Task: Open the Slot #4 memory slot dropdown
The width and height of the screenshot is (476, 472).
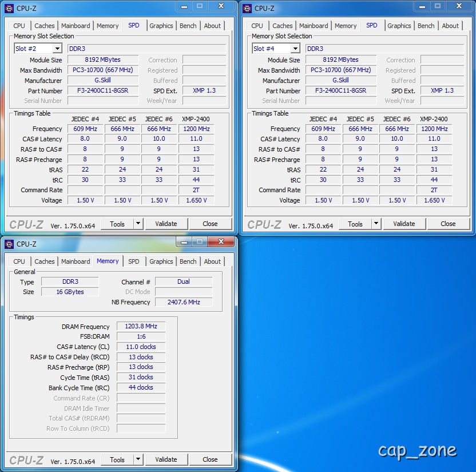Action: [295, 49]
